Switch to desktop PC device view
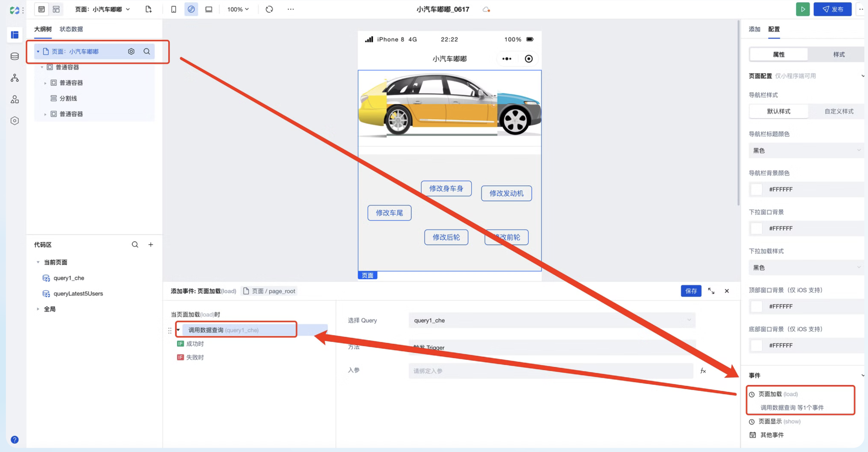 pos(209,9)
